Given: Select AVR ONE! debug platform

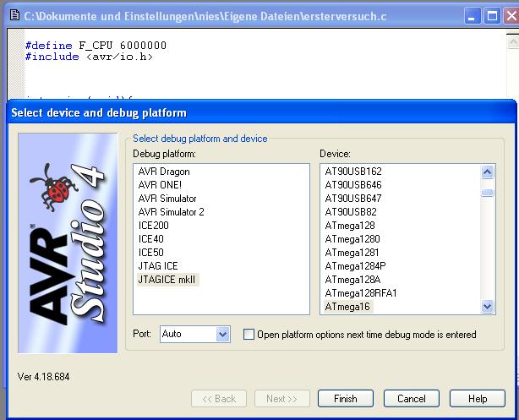Looking at the screenshot, I should click(x=160, y=185).
